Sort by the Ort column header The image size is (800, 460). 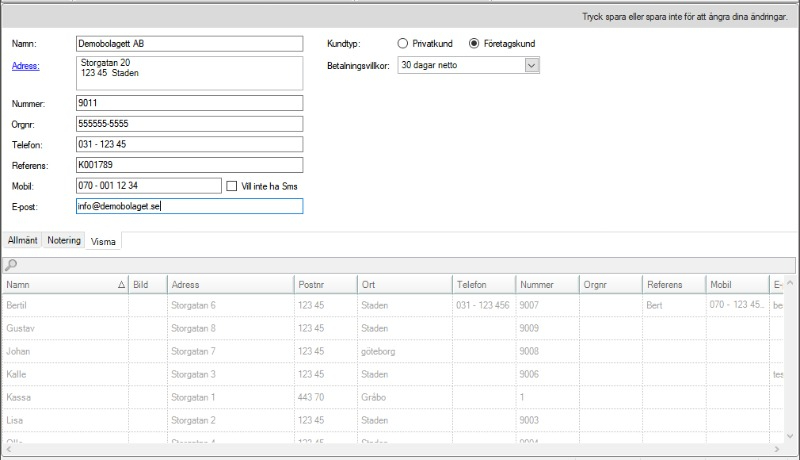tap(405, 285)
